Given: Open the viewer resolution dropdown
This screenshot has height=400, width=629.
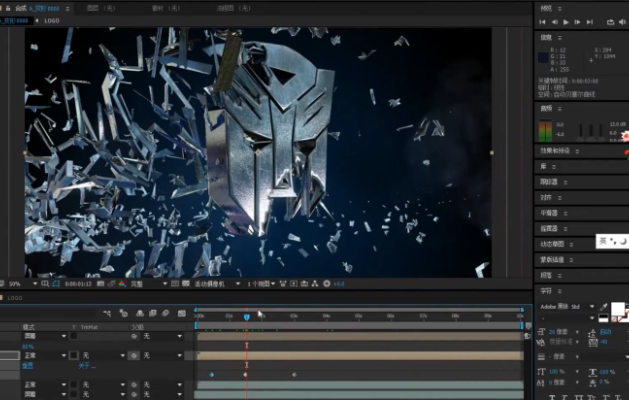Looking at the screenshot, I should coord(140,283).
